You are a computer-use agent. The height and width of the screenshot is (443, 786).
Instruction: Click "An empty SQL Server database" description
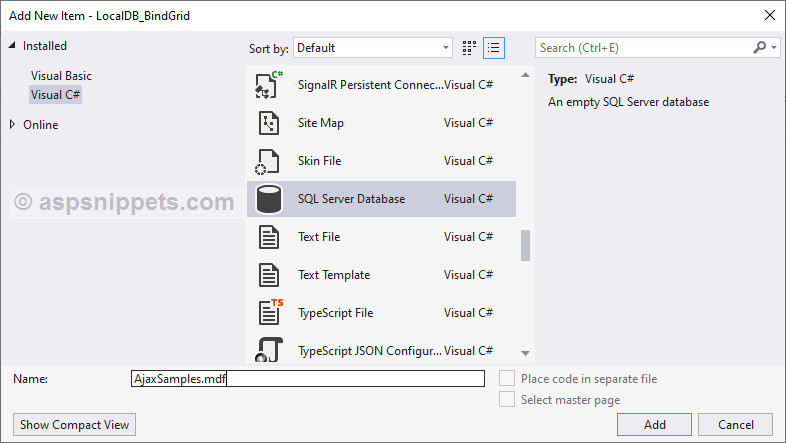[x=629, y=102]
